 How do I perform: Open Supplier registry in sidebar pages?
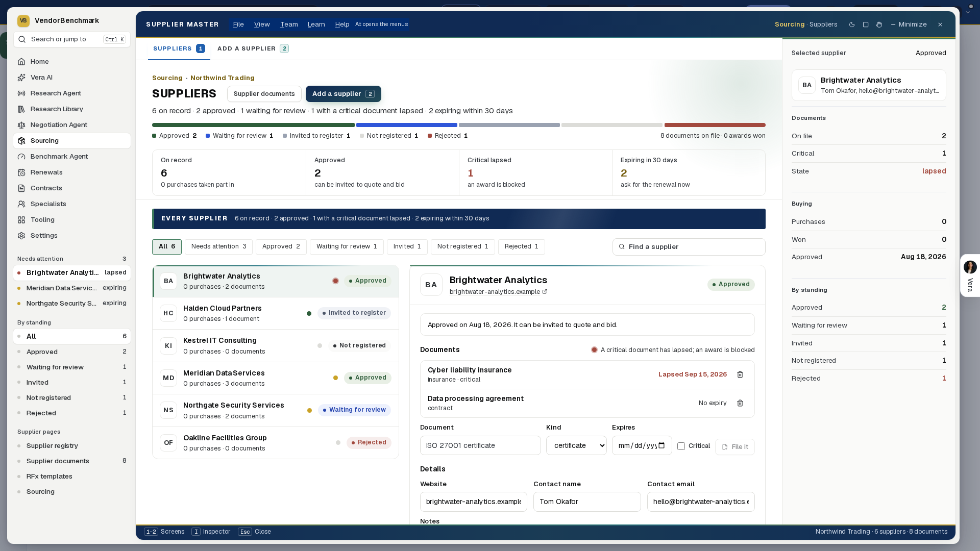(x=72, y=446)
